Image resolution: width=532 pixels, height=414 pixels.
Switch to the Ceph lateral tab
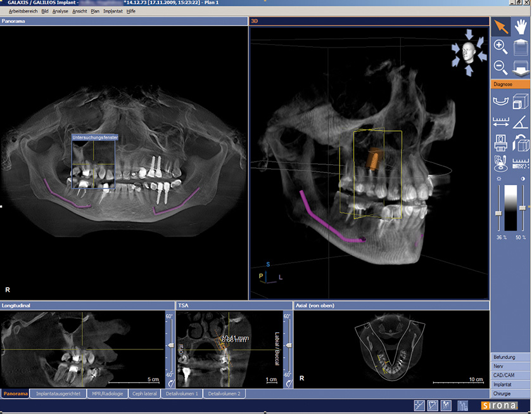click(x=144, y=394)
